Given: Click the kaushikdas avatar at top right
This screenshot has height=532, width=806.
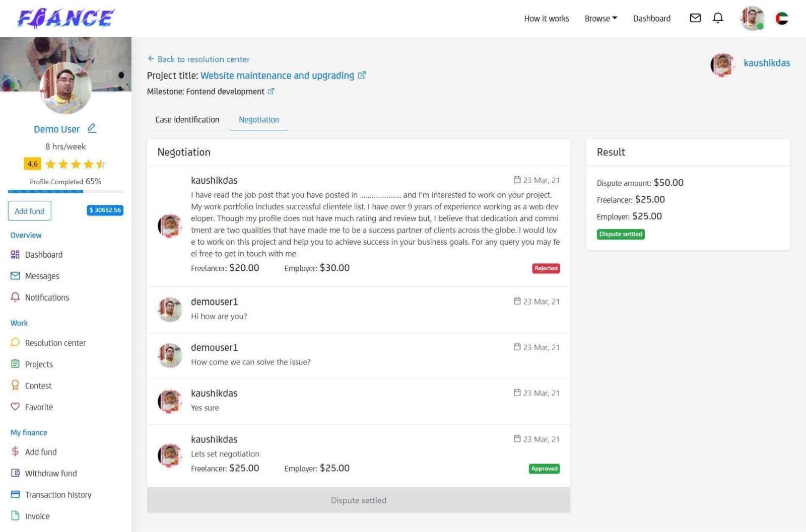Looking at the screenshot, I should [722, 65].
